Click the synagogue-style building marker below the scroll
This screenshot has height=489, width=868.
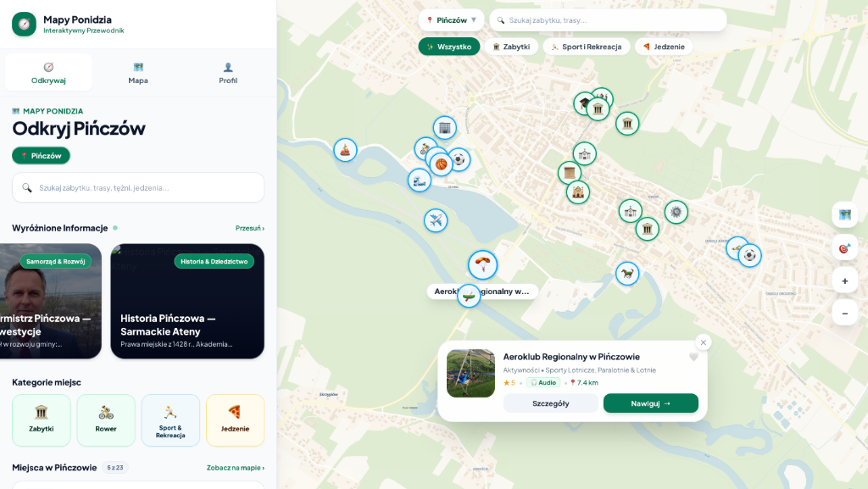(578, 192)
